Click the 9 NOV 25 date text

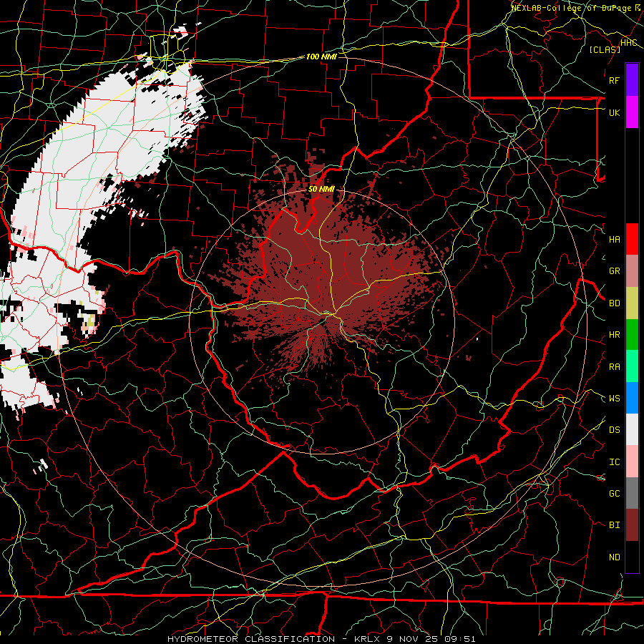click(414, 639)
